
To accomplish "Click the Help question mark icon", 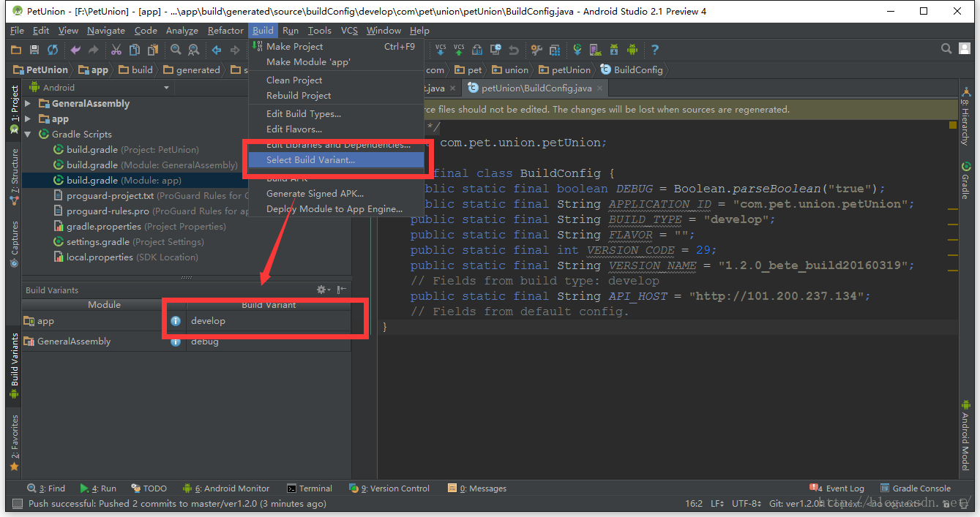I will pyautogui.click(x=655, y=50).
